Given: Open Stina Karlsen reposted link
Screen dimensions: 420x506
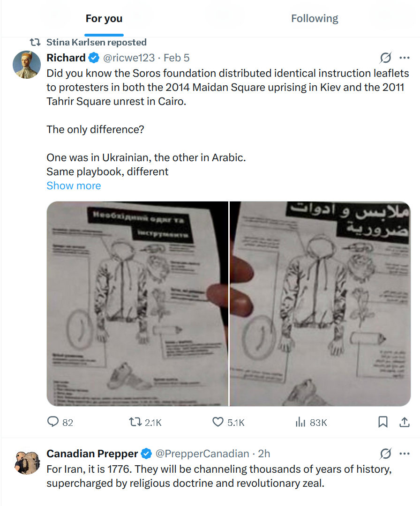Looking at the screenshot, I should point(96,42).
